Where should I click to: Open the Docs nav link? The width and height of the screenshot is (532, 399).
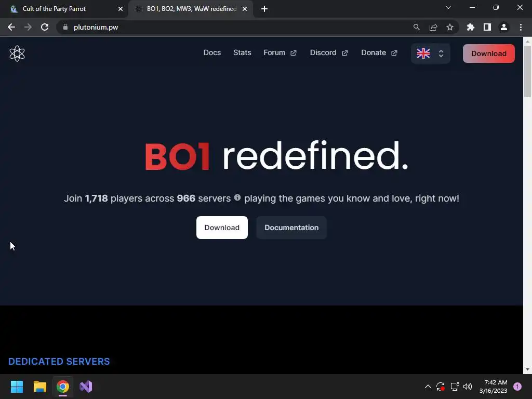(212, 52)
